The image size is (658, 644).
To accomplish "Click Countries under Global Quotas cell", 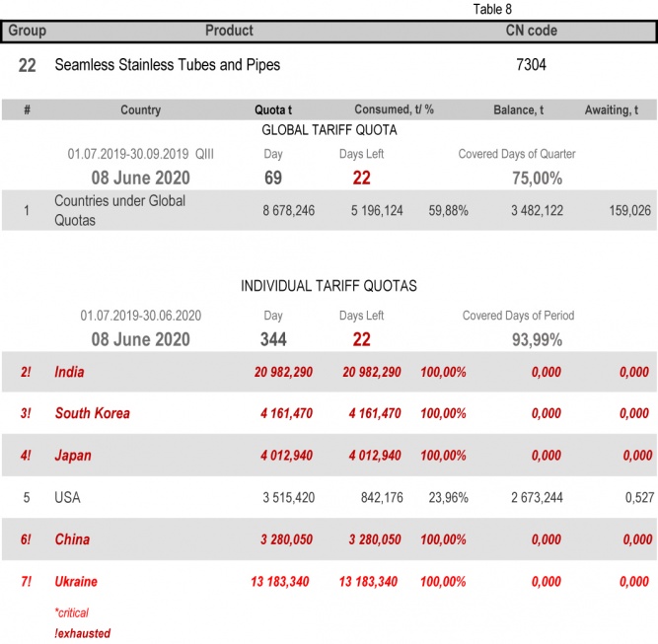I will tap(119, 210).
